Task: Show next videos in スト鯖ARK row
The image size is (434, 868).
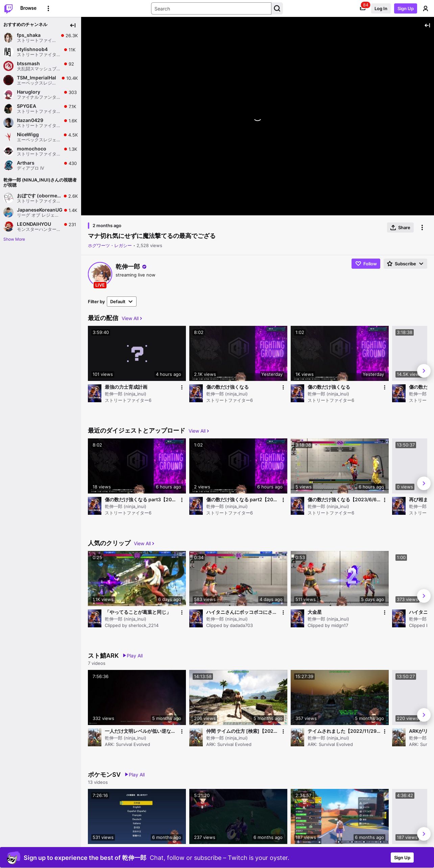Action: [x=424, y=715]
